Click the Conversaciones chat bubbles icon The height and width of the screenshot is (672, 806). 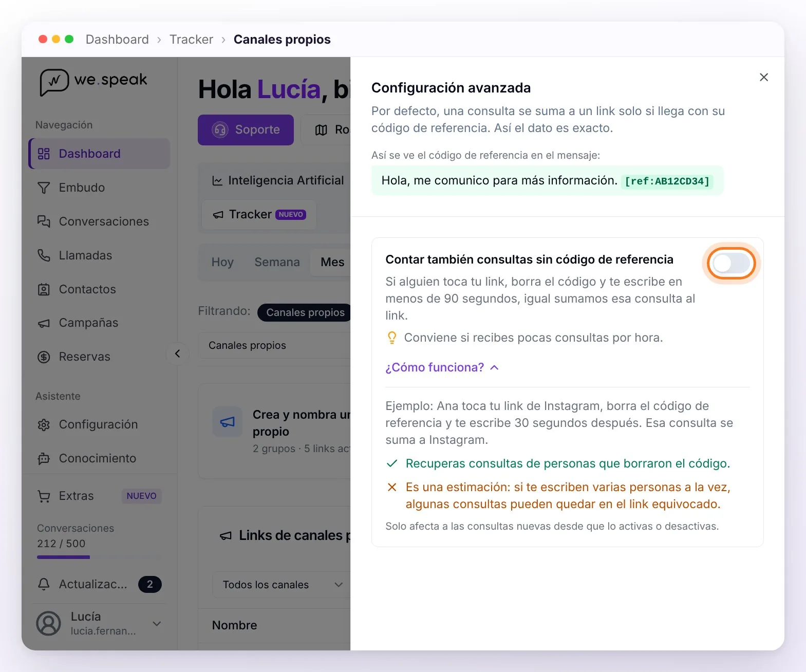click(x=44, y=221)
